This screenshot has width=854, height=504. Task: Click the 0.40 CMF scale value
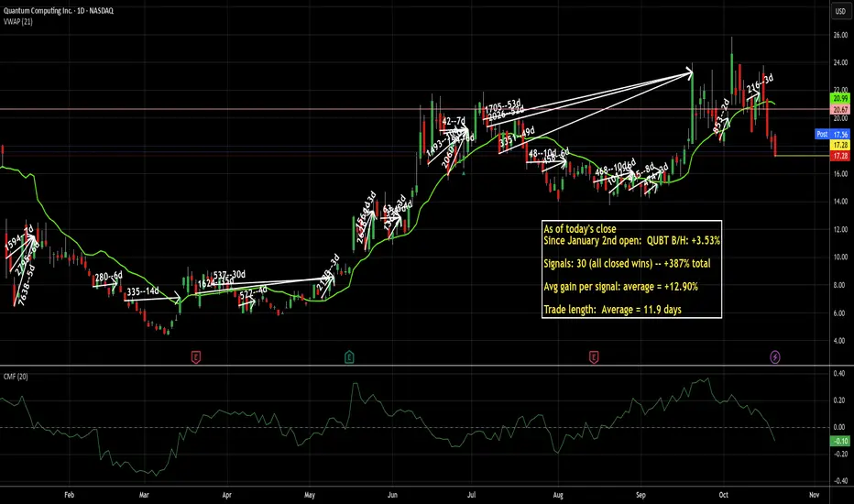[x=839, y=373]
